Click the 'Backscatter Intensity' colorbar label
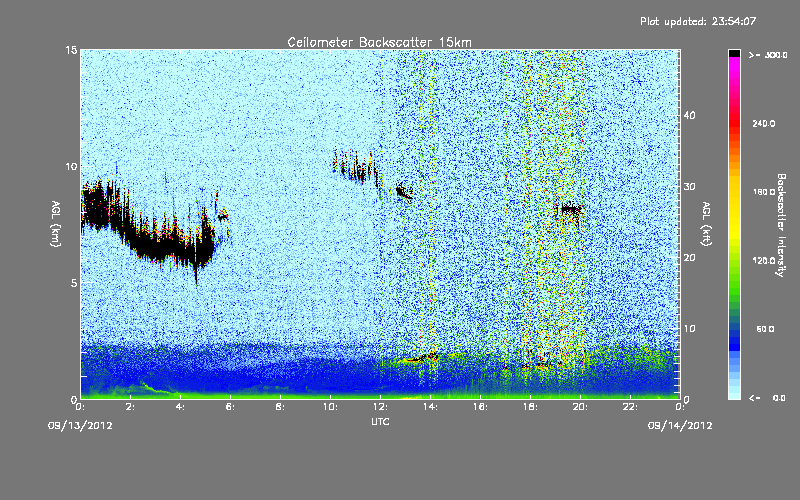The width and height of the screenshot is (800, 500). tap(781, 225)
